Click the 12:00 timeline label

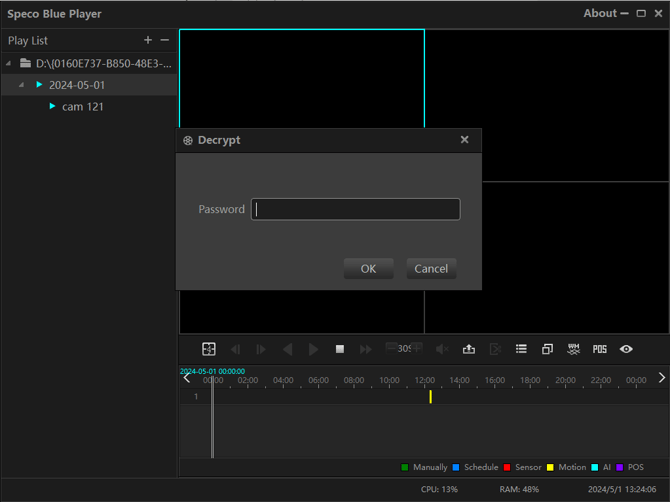(x=424, y=380)
